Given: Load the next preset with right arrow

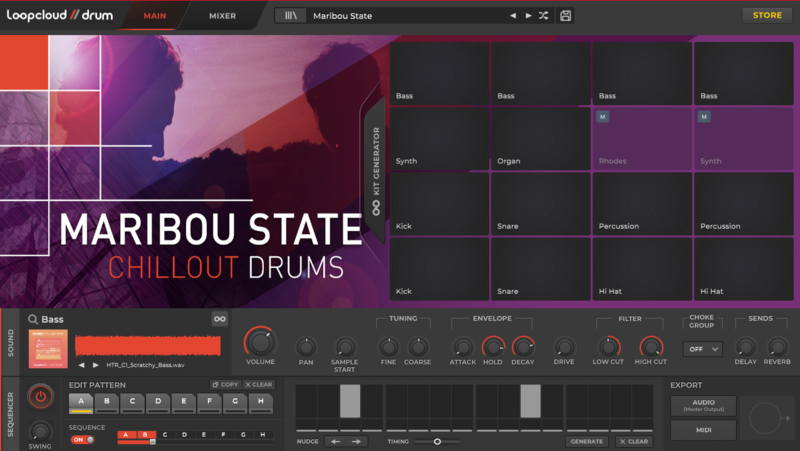Looking at the screenshot, I should 528,16.
